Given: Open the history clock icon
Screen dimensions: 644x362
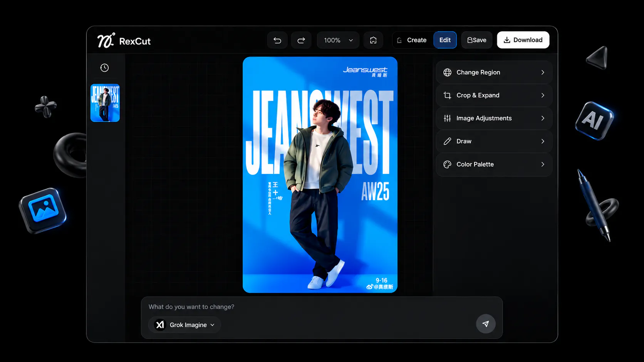Looking at the screenshot, I should point(104,68).
